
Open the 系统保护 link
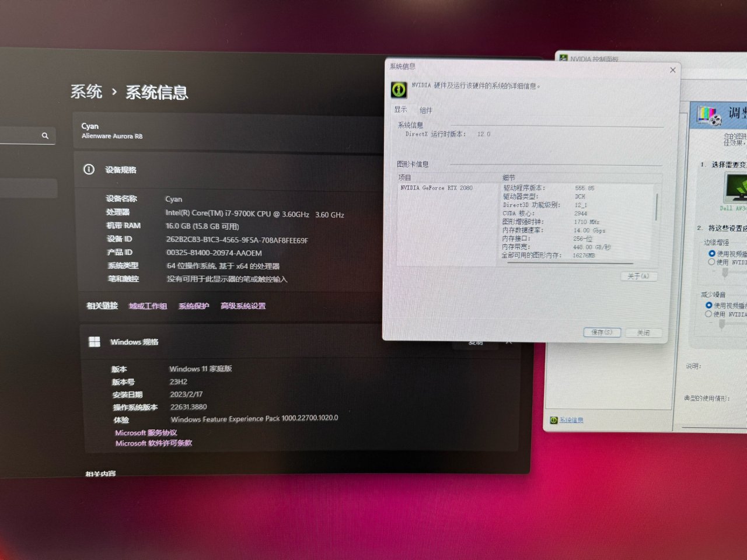pos(194,306)
